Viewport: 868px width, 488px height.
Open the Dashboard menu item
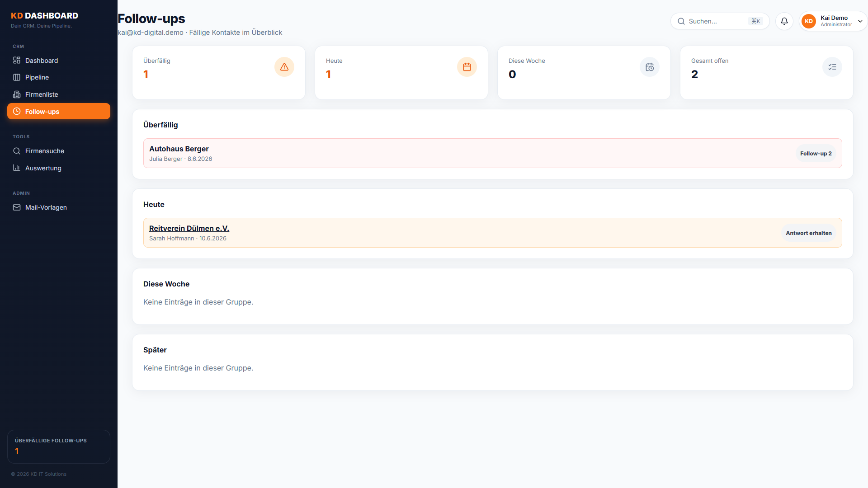click(59, 60)
